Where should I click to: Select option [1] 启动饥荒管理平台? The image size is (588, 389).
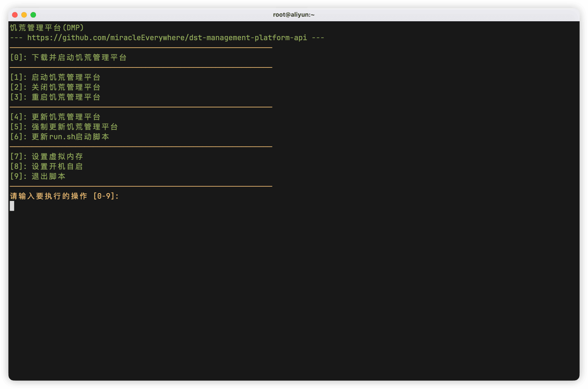[55, 77]
